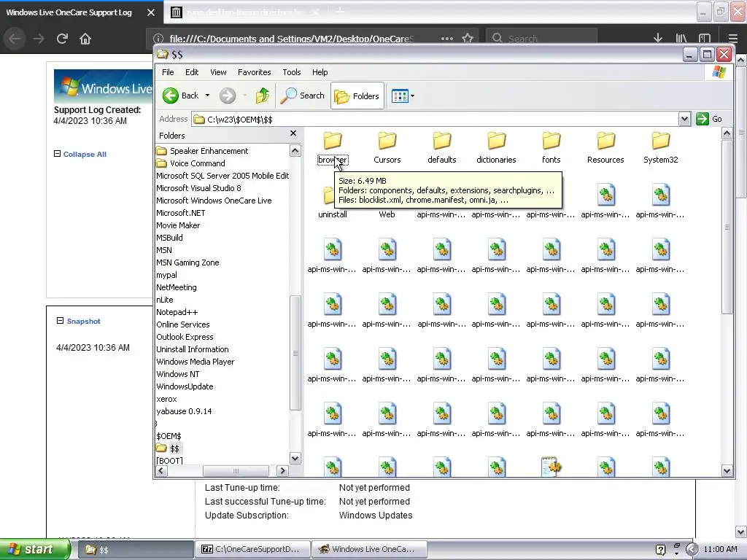Select Movie Maker in folder tree
This screenshot has width=747, height=560.
(178, 225)
